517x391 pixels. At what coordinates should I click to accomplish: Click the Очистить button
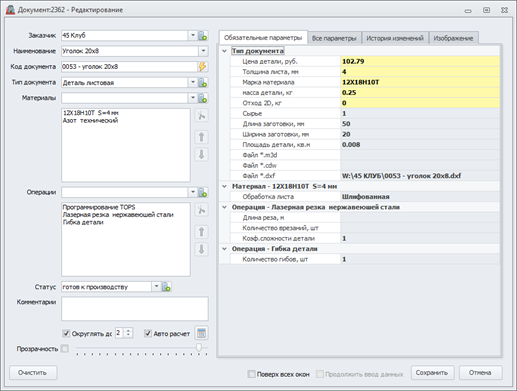[x=33, y=373]
